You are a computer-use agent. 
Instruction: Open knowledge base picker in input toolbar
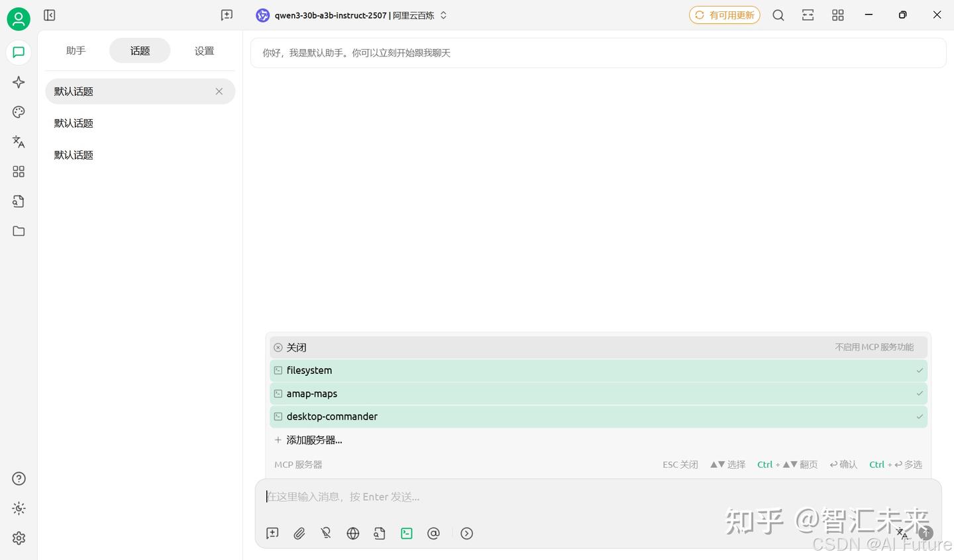(380, 534)
